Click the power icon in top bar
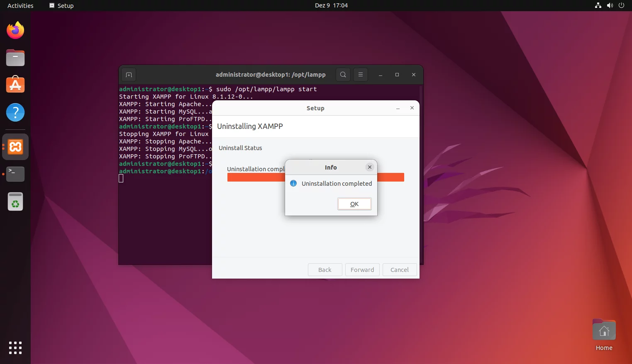 (x=621, y=5)
